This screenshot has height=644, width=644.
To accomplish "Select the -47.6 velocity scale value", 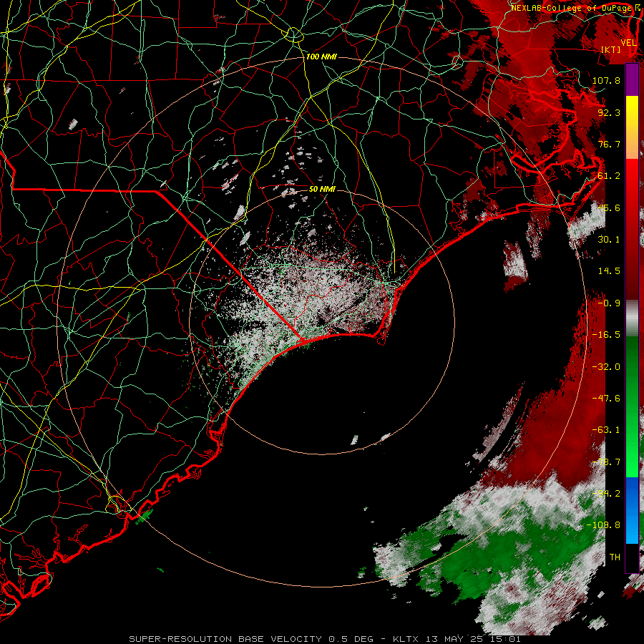I will pyautogui.click(x=606, y=399).
